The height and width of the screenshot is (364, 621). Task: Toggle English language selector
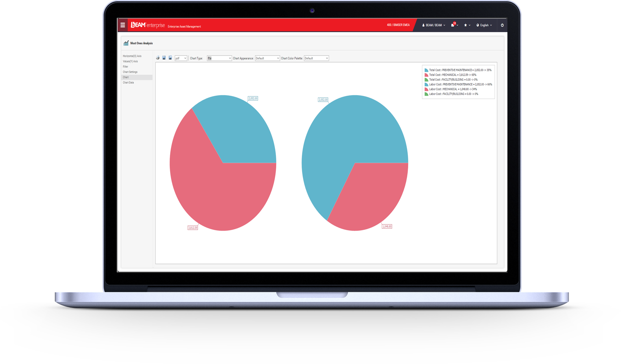484,25
